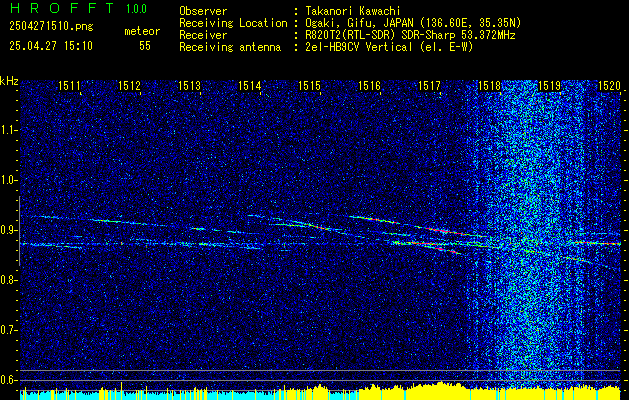The image size is (629, 400).
Task: Click the gray vertical range bar at left edge
Action: click(20, 231)
